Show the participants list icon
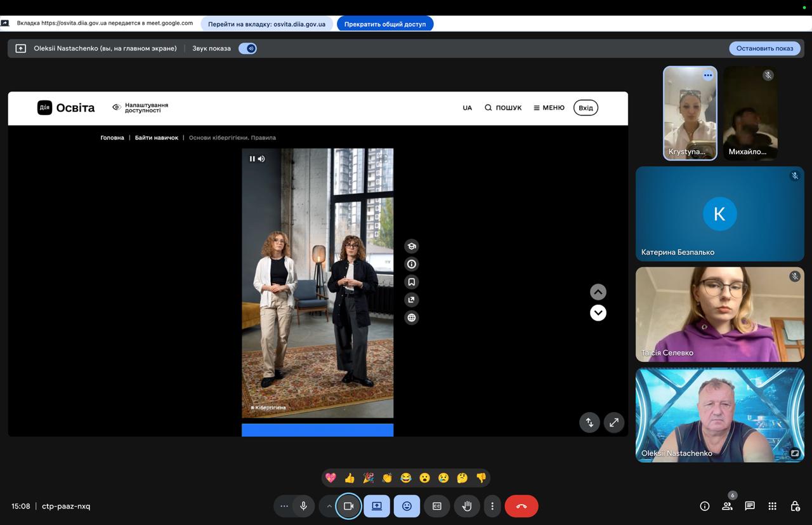 [727, 506]
